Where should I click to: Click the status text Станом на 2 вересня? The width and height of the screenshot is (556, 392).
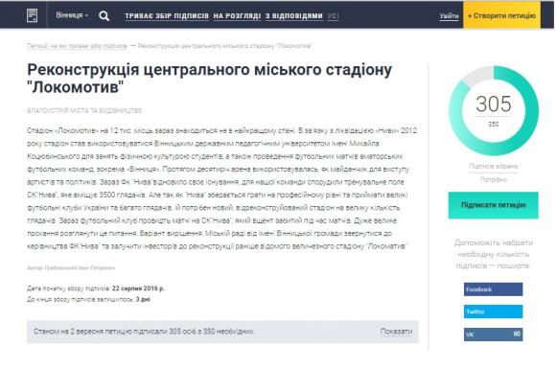(x=144, y=332)
